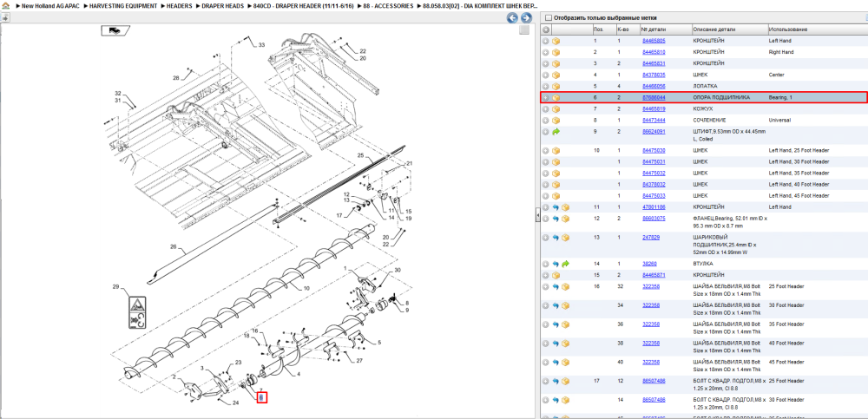Viewport: 868px width, 419px height.
Task: Select callout number 6 on the diagram
Action: pos(261,397)
